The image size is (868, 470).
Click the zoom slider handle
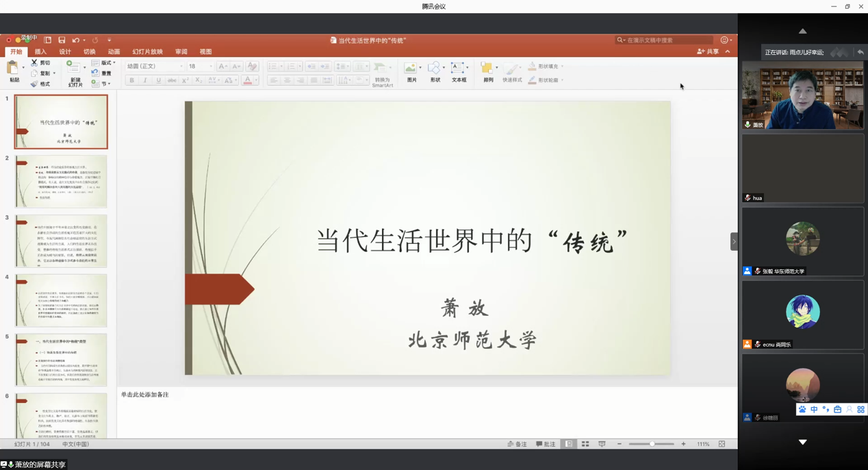point(652,444)
